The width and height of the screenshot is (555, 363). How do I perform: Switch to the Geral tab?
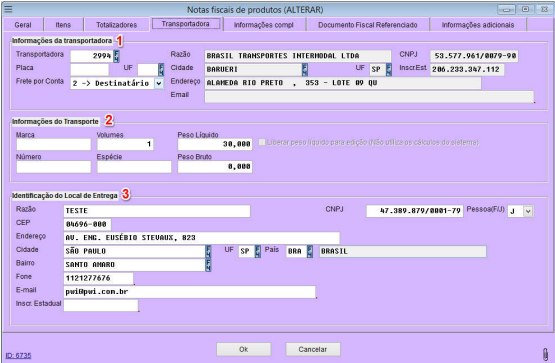pos(23,25)
